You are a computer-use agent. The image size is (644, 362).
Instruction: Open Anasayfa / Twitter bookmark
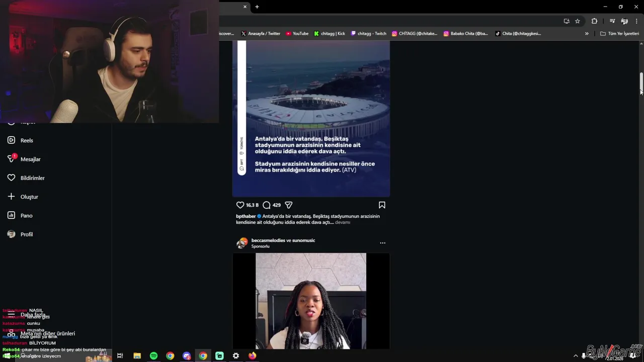pos(261,34)
